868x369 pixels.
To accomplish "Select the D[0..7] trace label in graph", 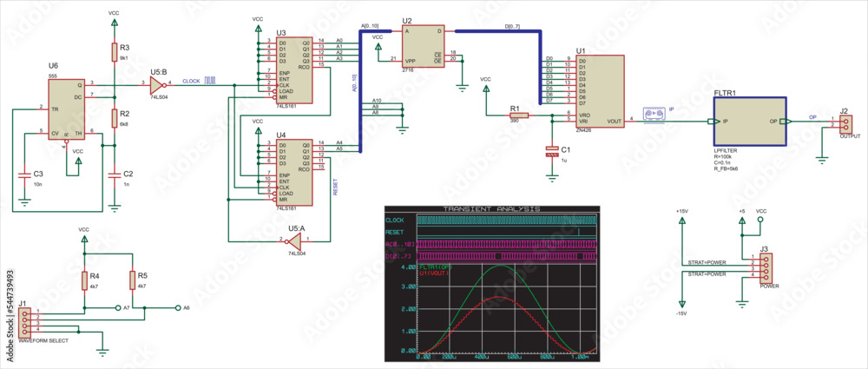I will (397, 256).
